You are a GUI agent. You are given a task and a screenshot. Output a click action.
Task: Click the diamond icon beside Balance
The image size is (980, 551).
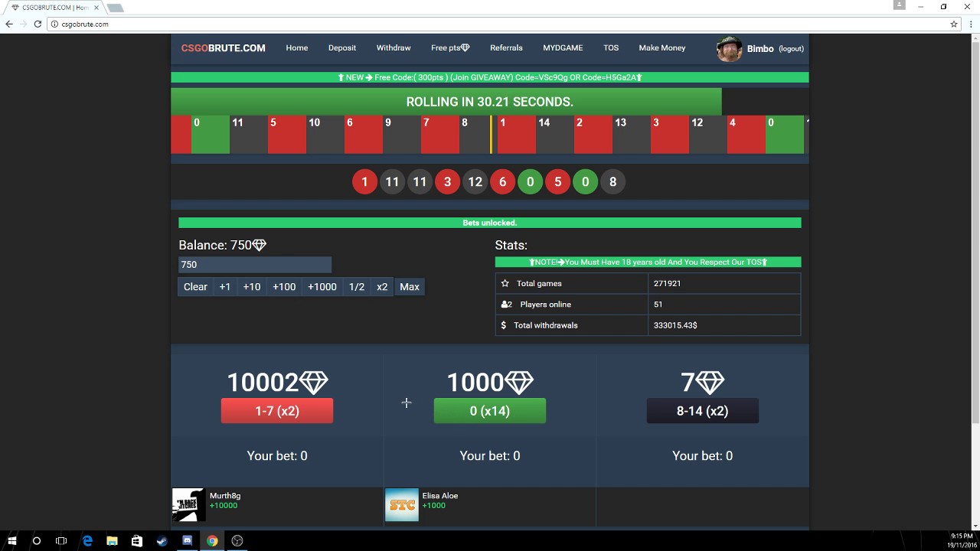tap(259, 245)
